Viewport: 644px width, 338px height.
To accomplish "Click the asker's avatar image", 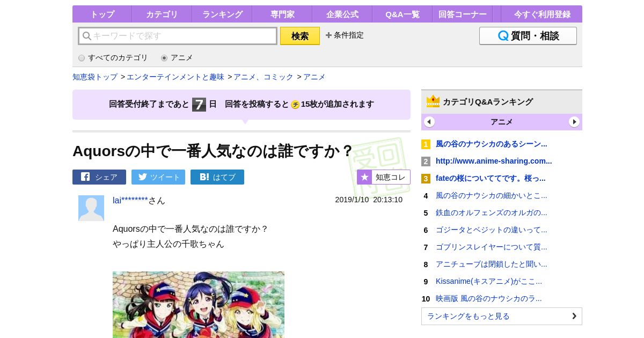I will pos(91,208).
